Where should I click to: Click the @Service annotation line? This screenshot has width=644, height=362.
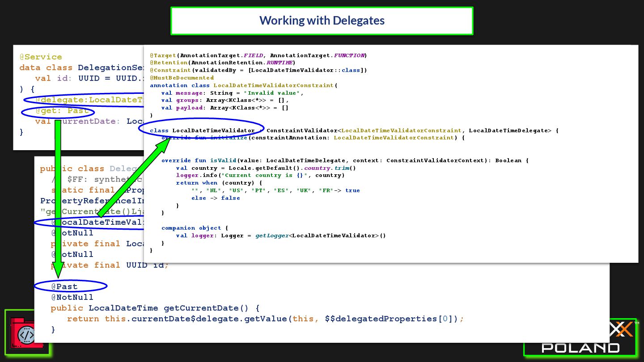(x=41, y=57)
